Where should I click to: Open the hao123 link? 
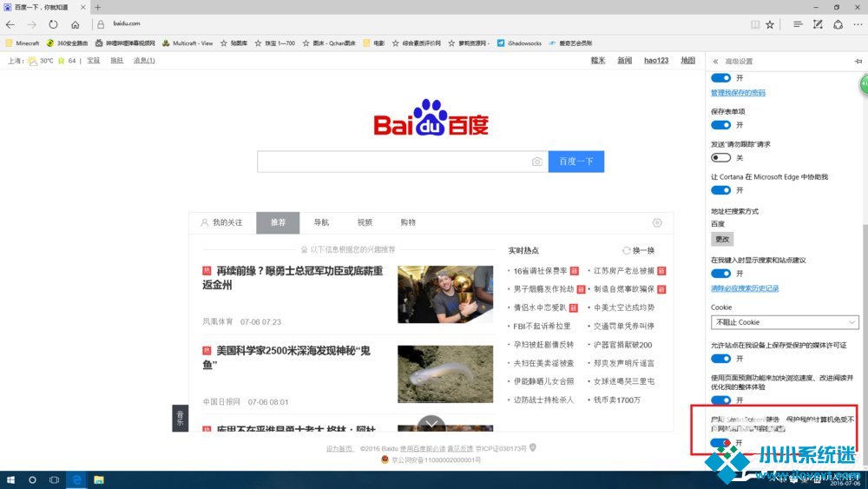click(x=656, y=60)
